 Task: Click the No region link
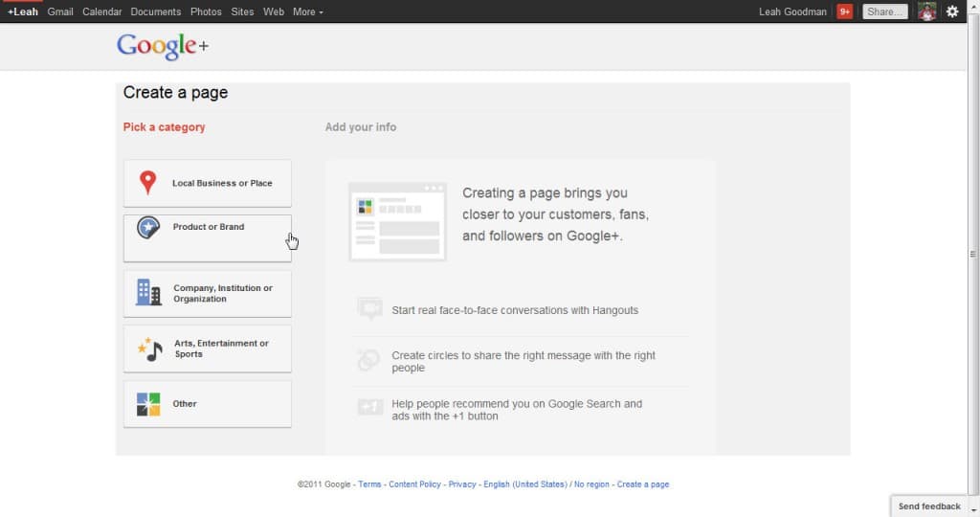tap(591, 484)
